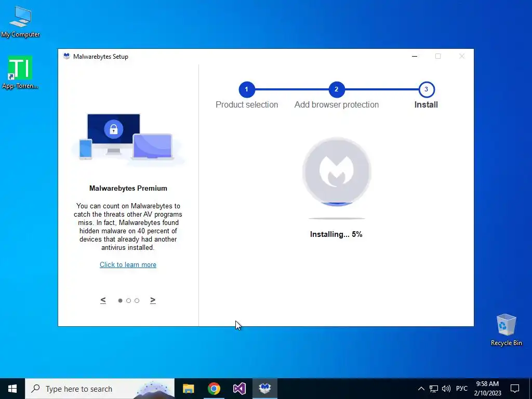Click the Installing... 5% status text
Screen dimensions: 532x399
(336, 234)
